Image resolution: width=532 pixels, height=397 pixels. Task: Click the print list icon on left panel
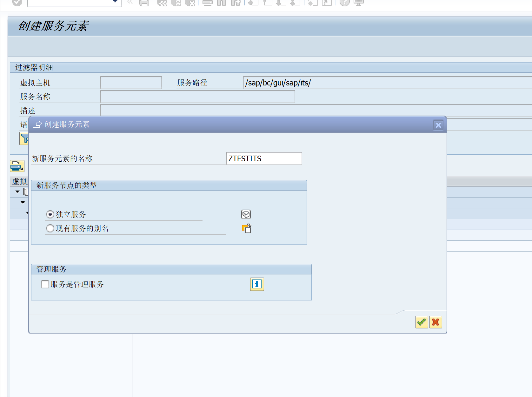(x=17, y=165)
